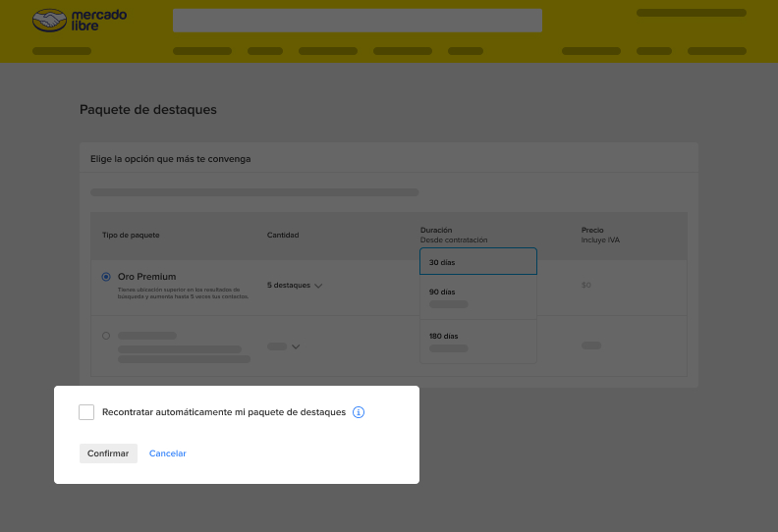Open the 5 destaques quantity dropdown
Image resolution: width=778 pixels, height=532 pixels.
click(x=295, y=285)
